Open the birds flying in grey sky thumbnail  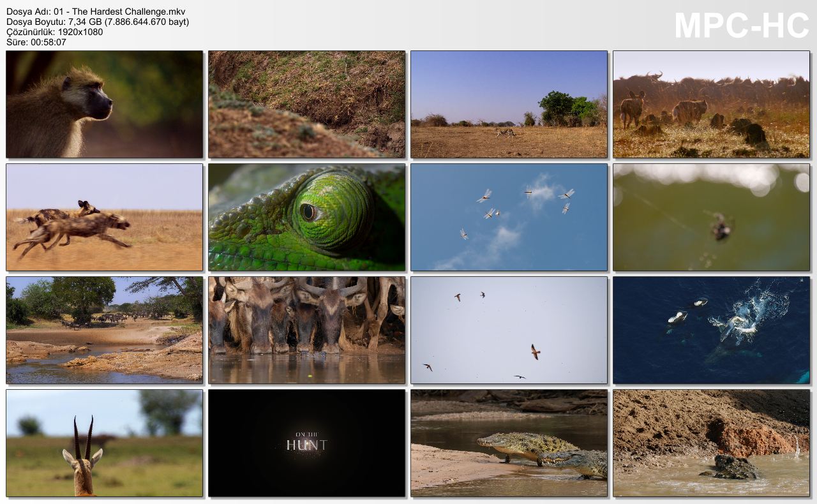[x=509, y=330]
